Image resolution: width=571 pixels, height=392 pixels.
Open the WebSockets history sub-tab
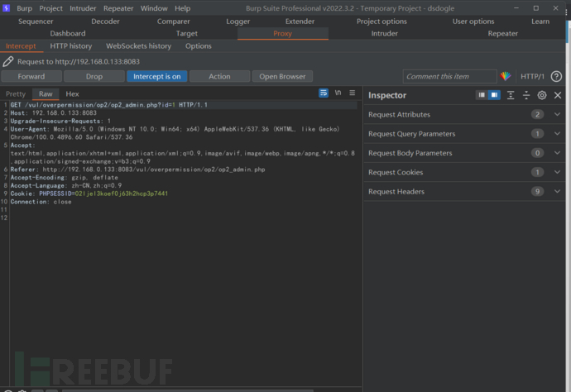point(139,46)
